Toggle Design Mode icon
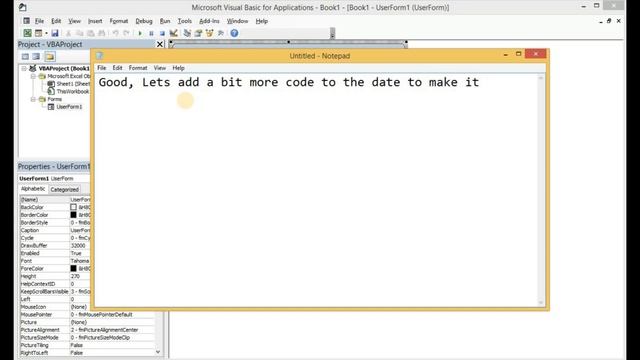This screenshot has width=640, height=360. pos(173,33)
